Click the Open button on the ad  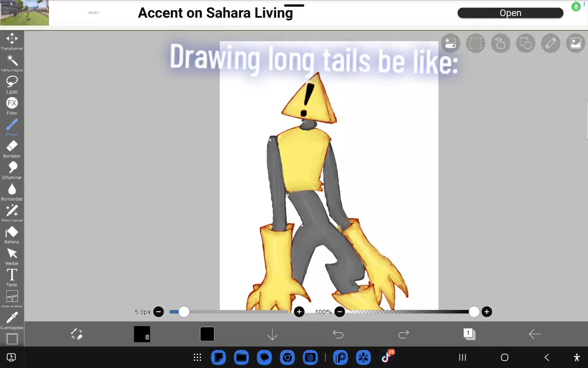tap(510, 13)
